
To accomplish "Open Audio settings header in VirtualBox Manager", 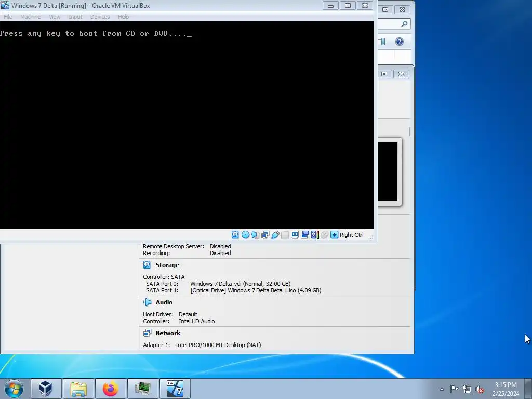I will pos(164,302).
